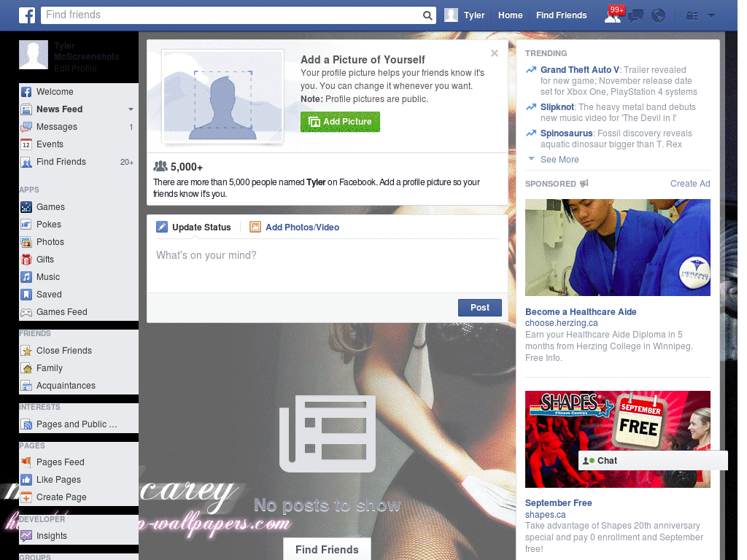
Task: Open the Events calendar icon
Action: point(26,144)
